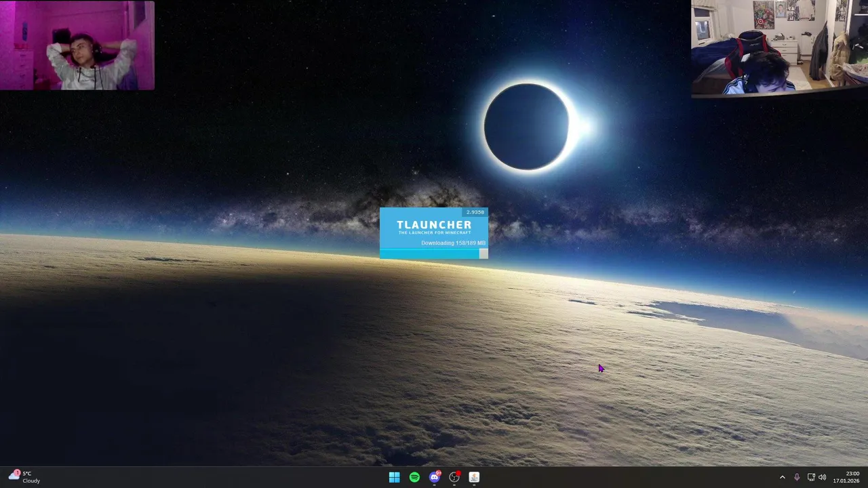
Task: Click the Java TLauncher taskbar icon
Action: 474,478
